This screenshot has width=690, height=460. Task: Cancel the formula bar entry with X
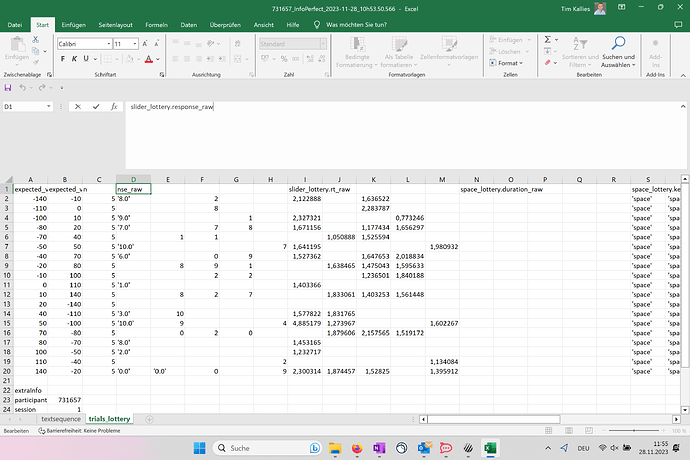pyautogui.click(x=78, y=107)
